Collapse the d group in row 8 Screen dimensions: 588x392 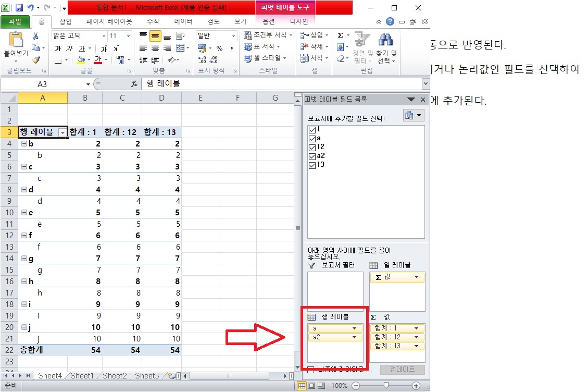(x=24, y=190)
